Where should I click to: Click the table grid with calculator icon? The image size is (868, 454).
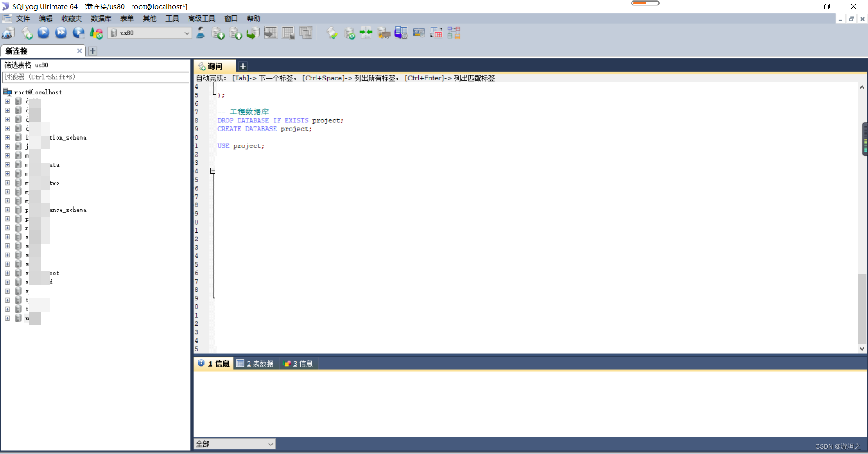pyautogui.click(x=288, y=33)
